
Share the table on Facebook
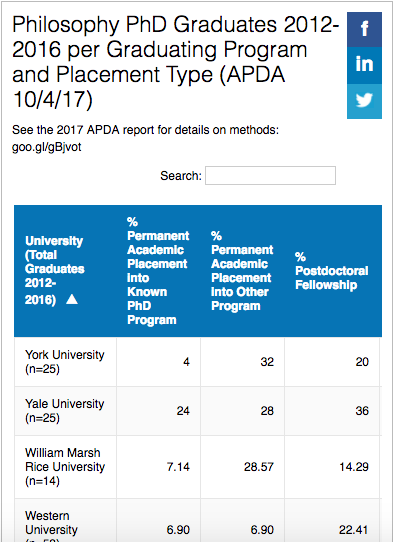click(x=364, y=29)
